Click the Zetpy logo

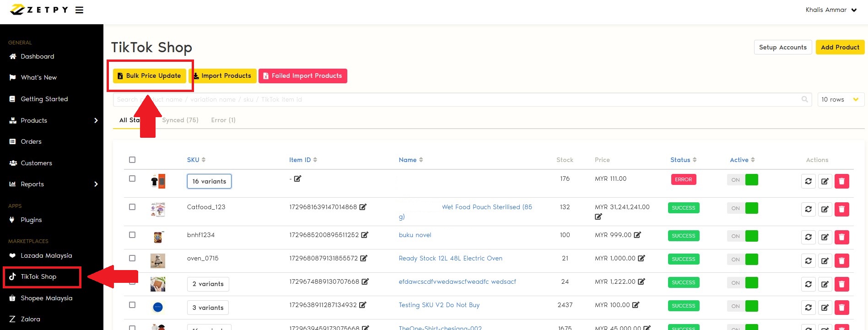point(39,10)
